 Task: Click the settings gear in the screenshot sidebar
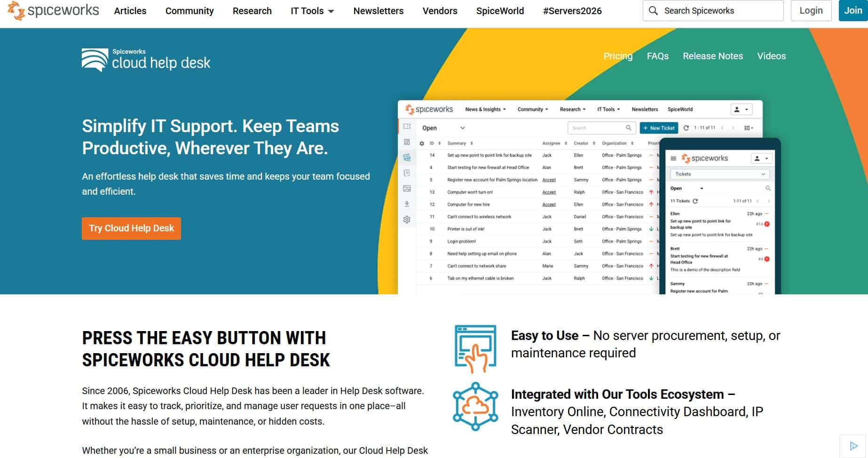pyautogui.click(x=407, y=219)
